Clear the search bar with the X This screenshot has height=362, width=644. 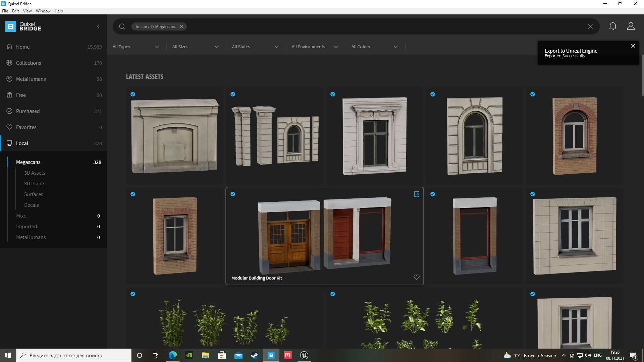[590, 26]
